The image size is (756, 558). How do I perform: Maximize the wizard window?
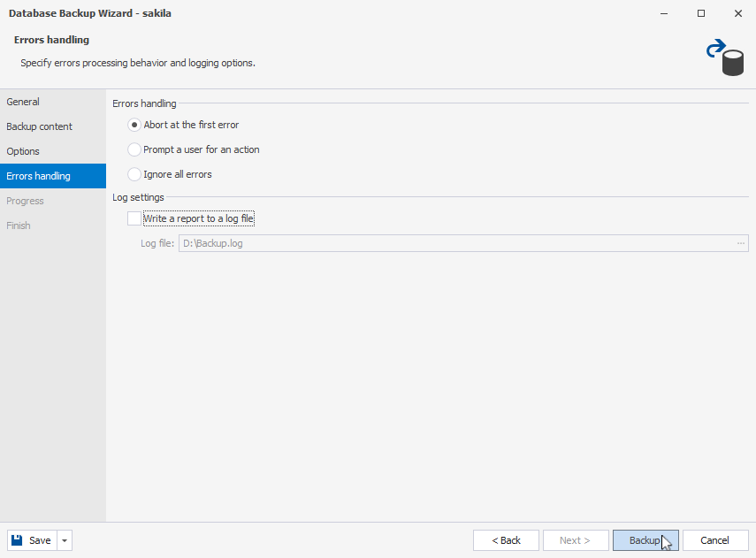click(x=701, y=13)
